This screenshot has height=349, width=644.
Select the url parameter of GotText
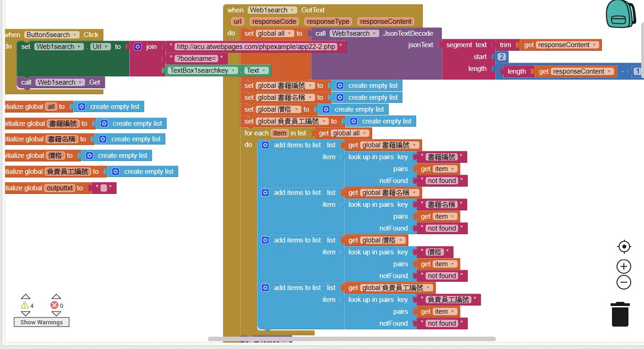[238, 21]
